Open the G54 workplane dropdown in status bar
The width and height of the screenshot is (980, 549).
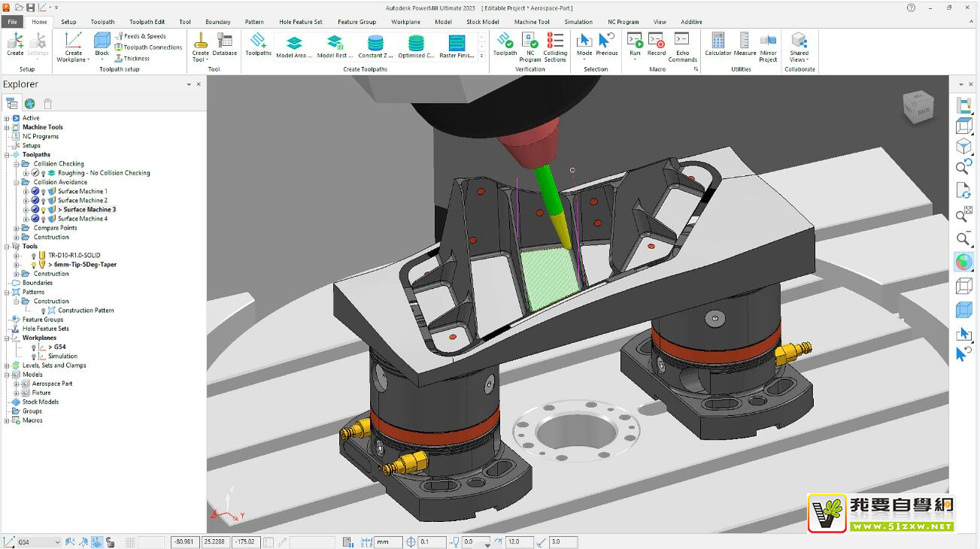tap(56, 542)
